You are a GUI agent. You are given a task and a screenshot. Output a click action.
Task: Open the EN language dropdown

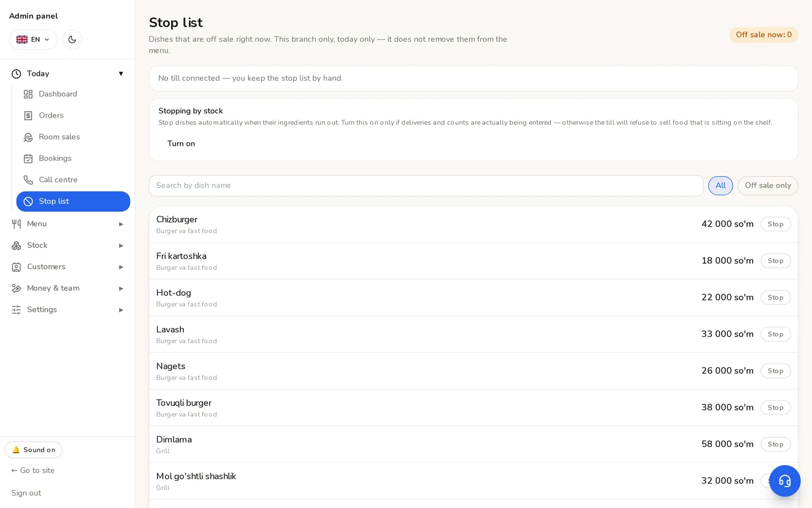(33, 40)
